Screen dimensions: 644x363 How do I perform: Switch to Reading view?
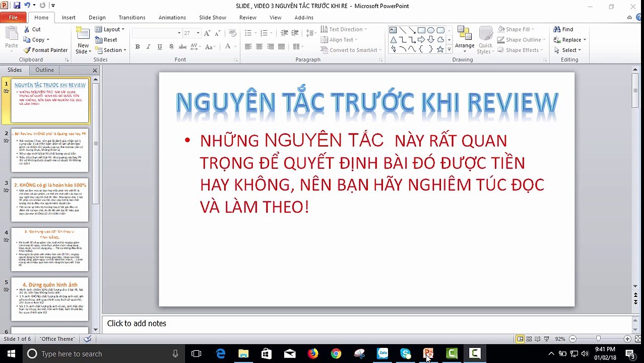pos(538,339)
